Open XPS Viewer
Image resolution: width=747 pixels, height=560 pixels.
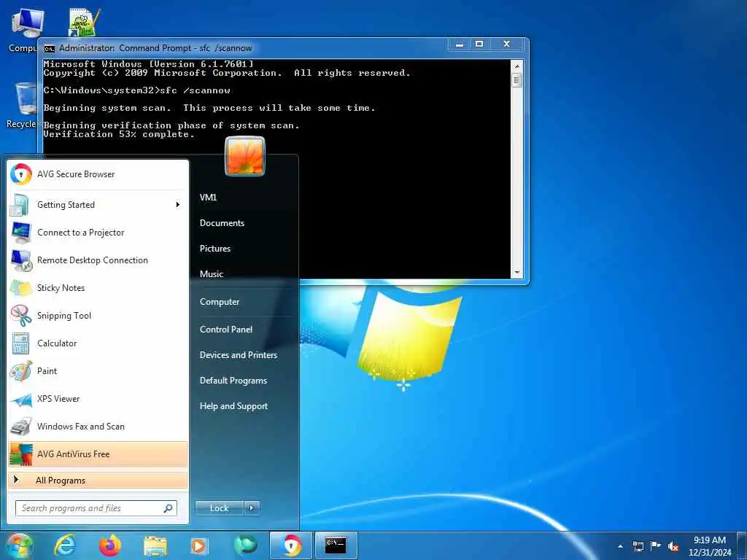click(x=98, y=399)
